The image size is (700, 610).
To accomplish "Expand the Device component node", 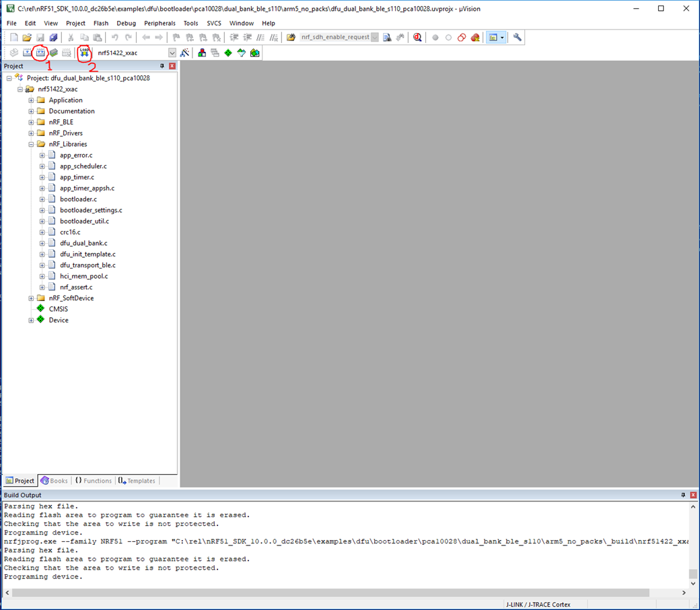I will tap(31, 320).
